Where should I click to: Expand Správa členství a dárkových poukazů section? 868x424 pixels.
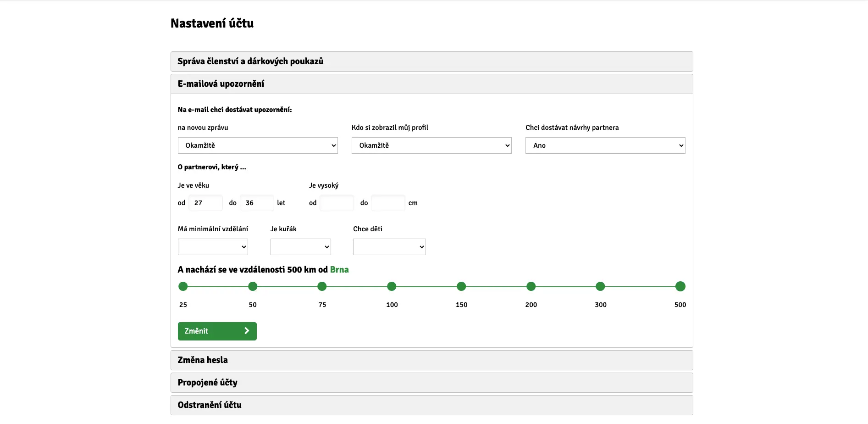point(431,61)
